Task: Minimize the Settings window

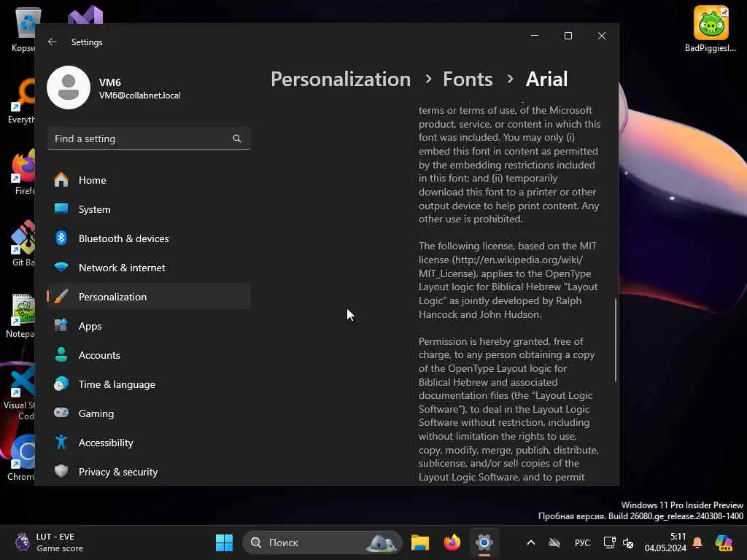Action: [x=535, y=36]
